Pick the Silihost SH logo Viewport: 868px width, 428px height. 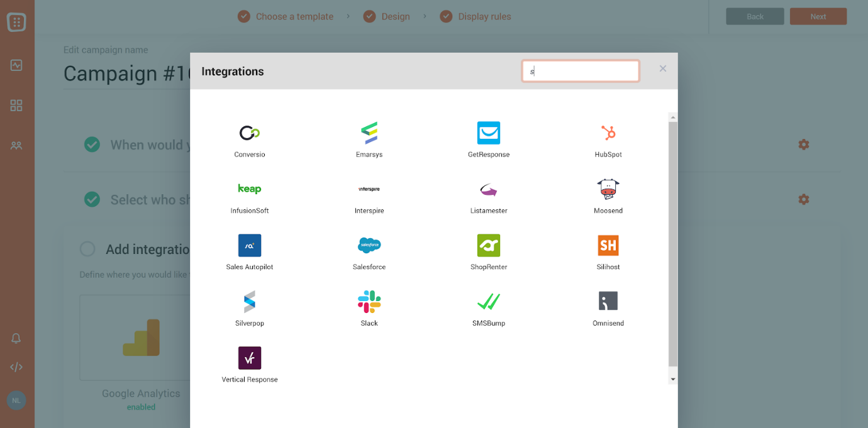point(608,245)
